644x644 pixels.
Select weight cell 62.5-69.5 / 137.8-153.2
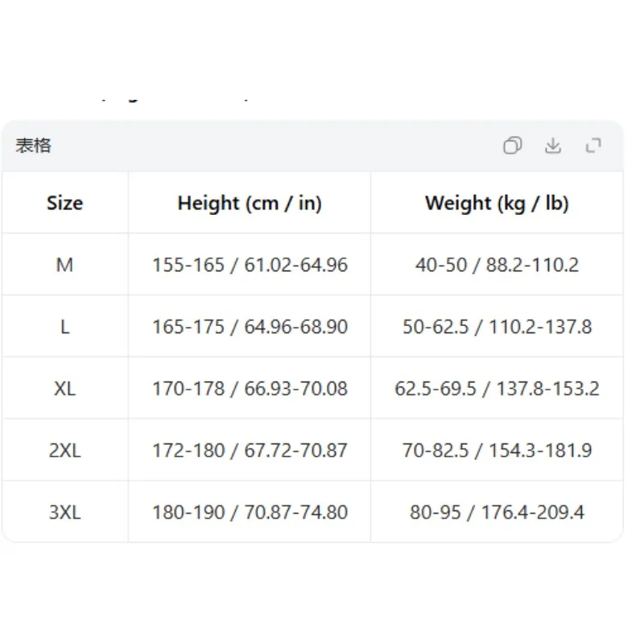497,389
